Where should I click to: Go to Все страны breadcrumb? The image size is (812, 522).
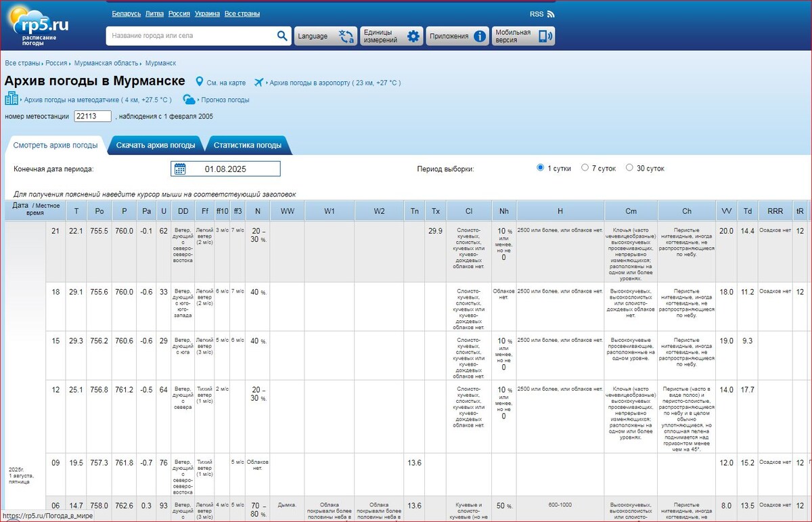22,63
